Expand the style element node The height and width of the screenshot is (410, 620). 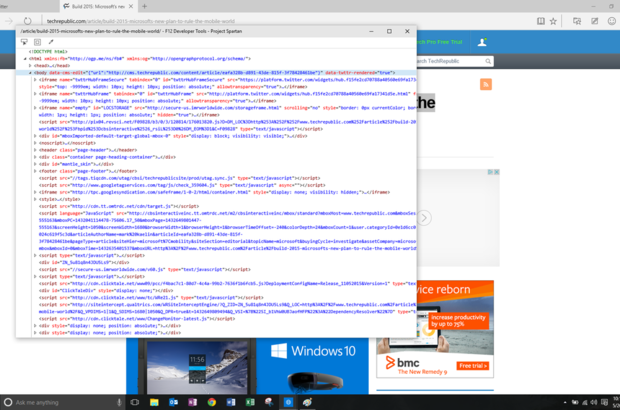(35, 199)
